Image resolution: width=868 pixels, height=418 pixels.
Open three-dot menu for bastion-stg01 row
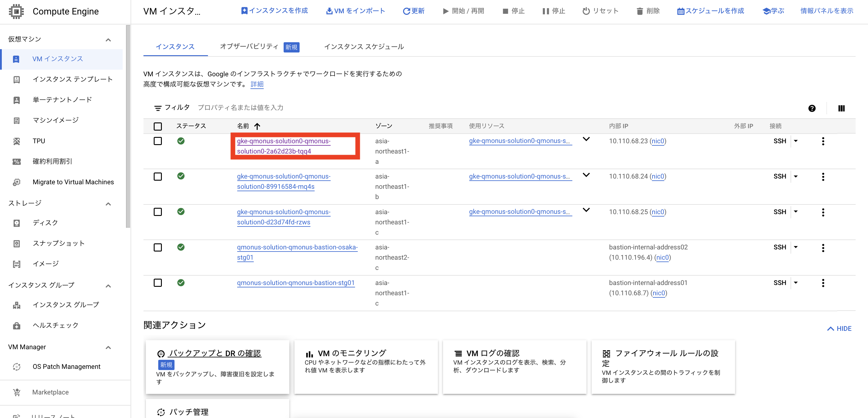823,283
